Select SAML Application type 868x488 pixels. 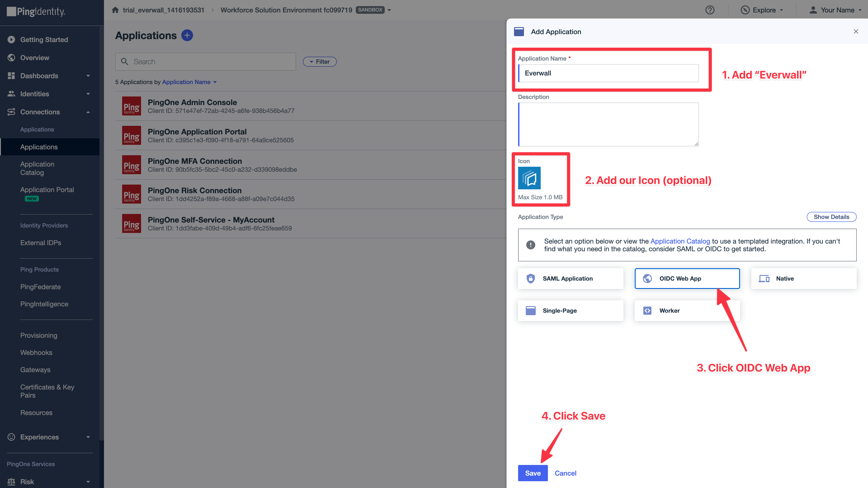click(571, 279)
